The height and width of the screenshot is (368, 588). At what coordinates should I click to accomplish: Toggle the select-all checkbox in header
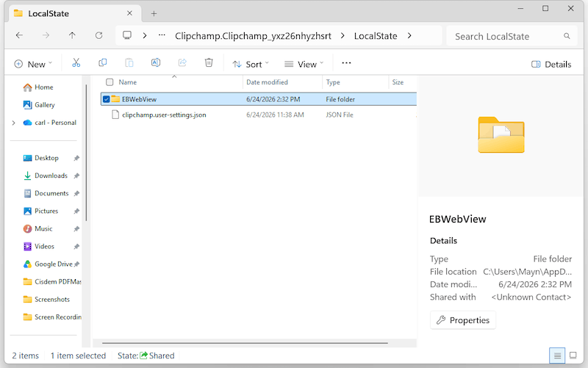[x=110, y=82]
